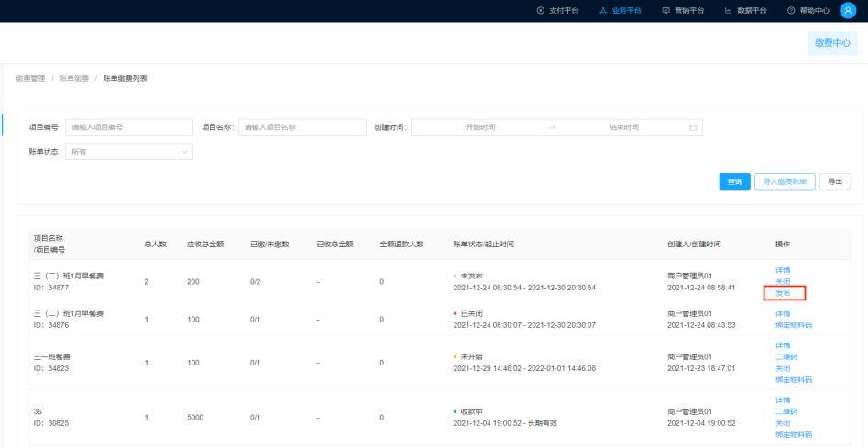
Task: Click 账单缴费列表 breadcrumb text
Action: coord(125,79)
